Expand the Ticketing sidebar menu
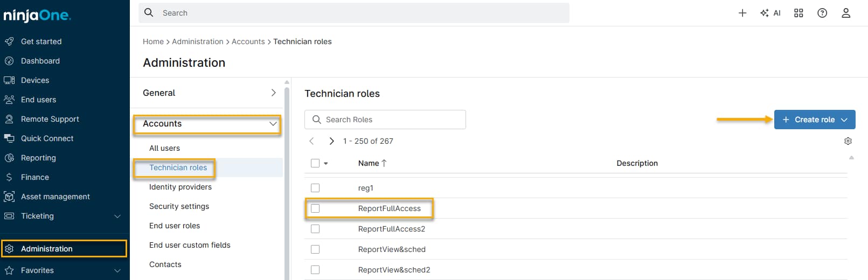Screen dimensions: 868x280 pyautogui.click(x=117, y=216)
